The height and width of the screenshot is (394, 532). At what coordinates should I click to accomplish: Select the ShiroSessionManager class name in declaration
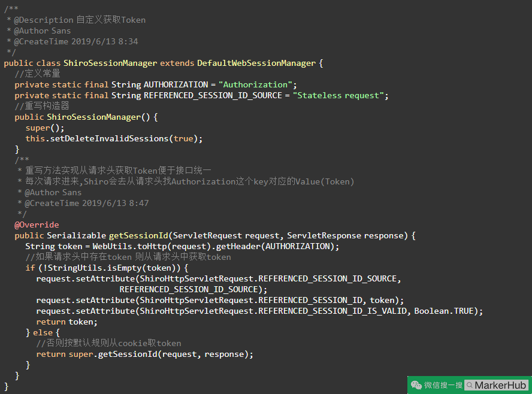[110, 63]
